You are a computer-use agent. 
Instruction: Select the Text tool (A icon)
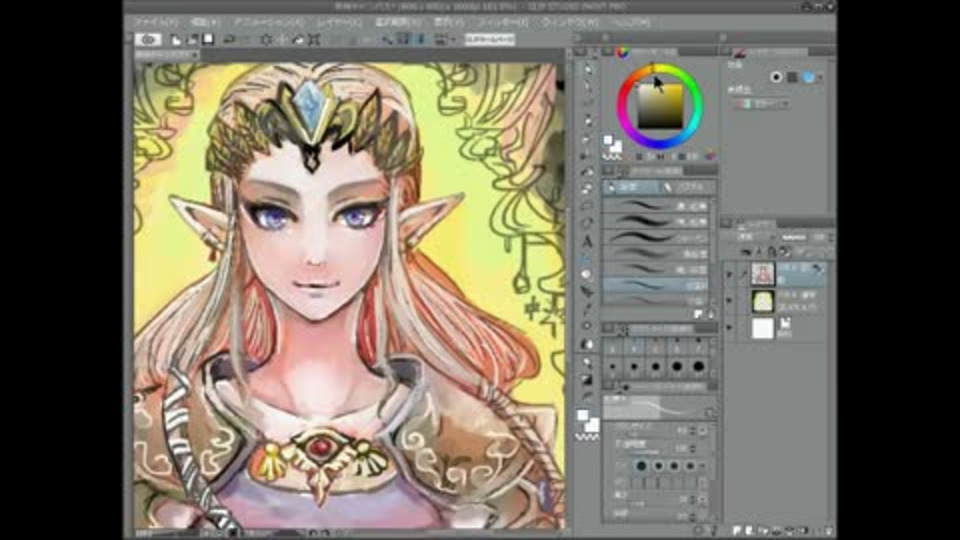tap(587, 241)
